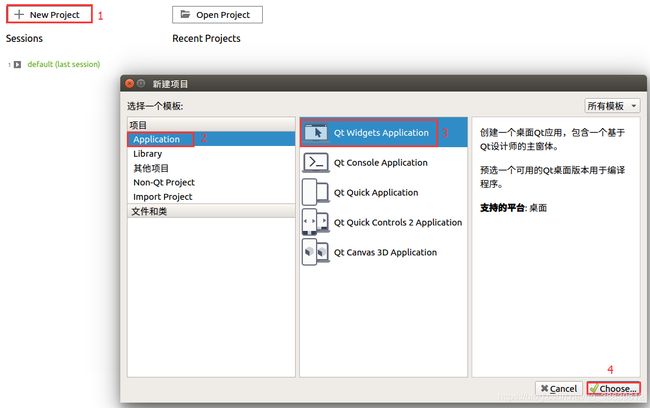This screenshot has height=408, width=650.
Task: Click the Sessions heading
Action: coord(24,38)
